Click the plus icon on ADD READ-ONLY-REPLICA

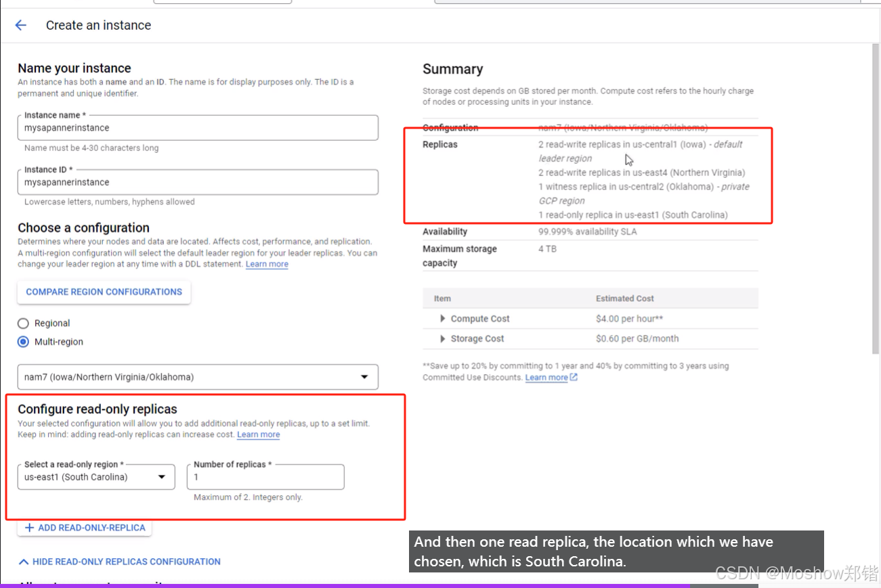[28, 528]
